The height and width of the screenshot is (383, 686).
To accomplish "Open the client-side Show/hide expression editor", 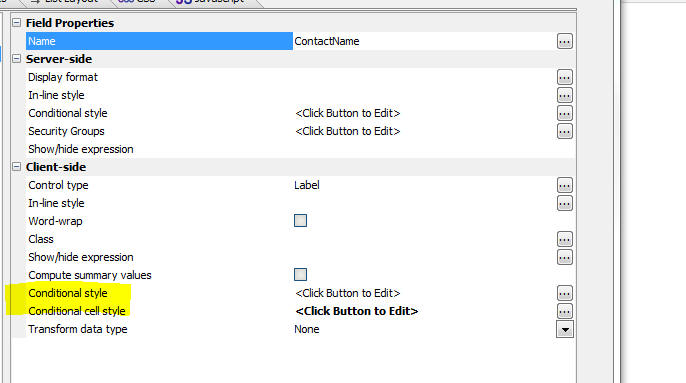I will pos(564,257).
